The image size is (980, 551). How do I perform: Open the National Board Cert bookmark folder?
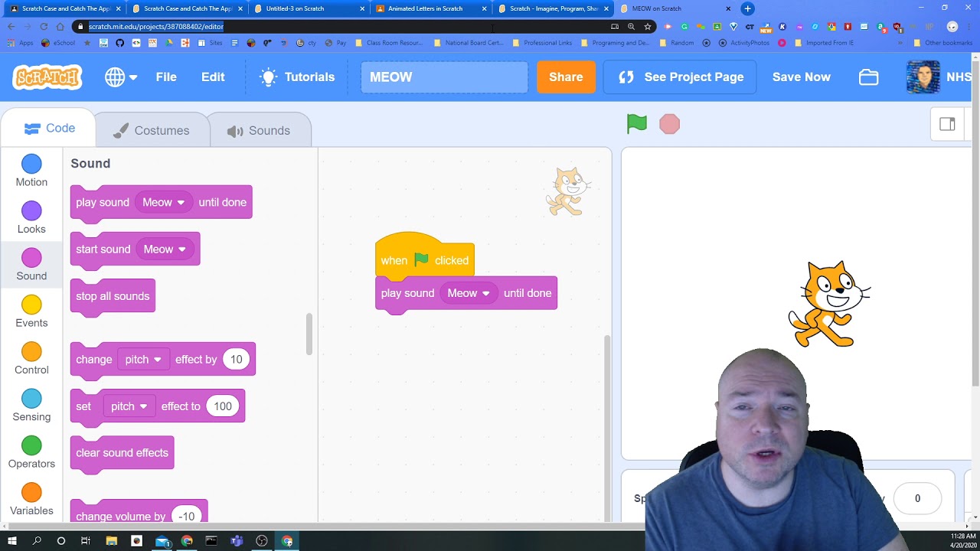[x=469, y=43]
